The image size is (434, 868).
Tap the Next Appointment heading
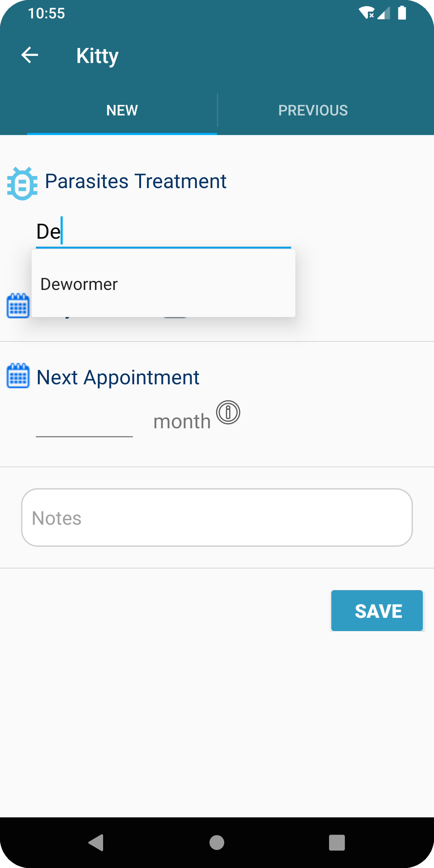click(x=118, y=377)
